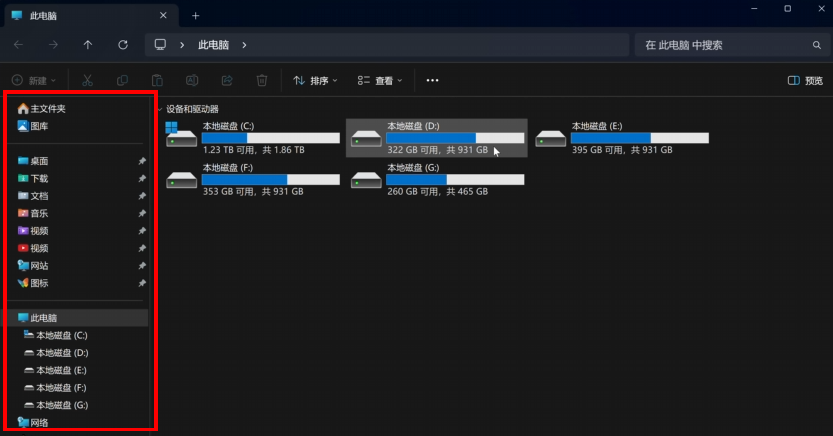
Task: Click the monitor icon in address bar
Action: 160,45
